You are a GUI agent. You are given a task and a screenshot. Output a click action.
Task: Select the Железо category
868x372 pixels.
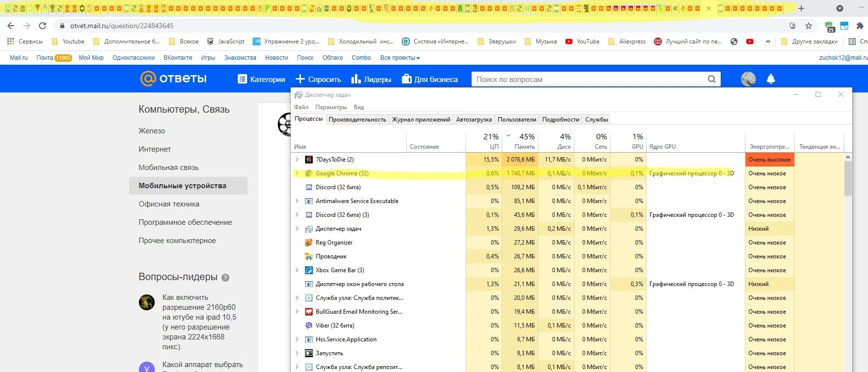tap(152, 131)
